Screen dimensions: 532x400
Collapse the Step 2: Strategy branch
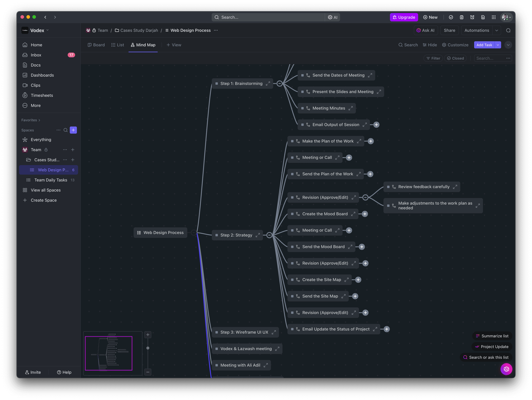click(x=269, y=235)
